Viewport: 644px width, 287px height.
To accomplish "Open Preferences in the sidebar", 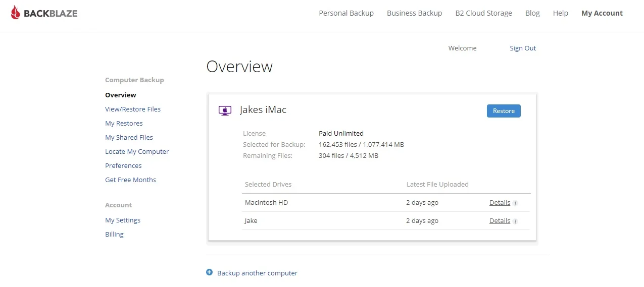I will 123,165.
